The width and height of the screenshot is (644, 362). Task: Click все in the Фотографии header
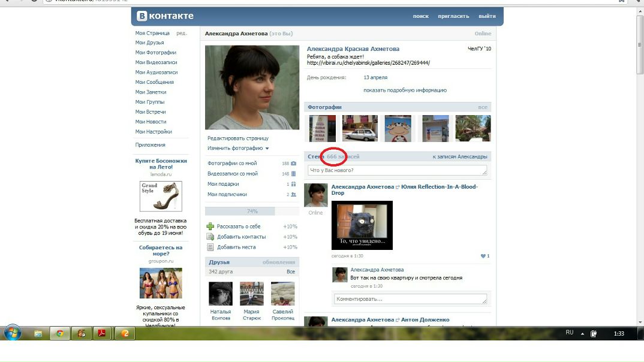point(483,107)
